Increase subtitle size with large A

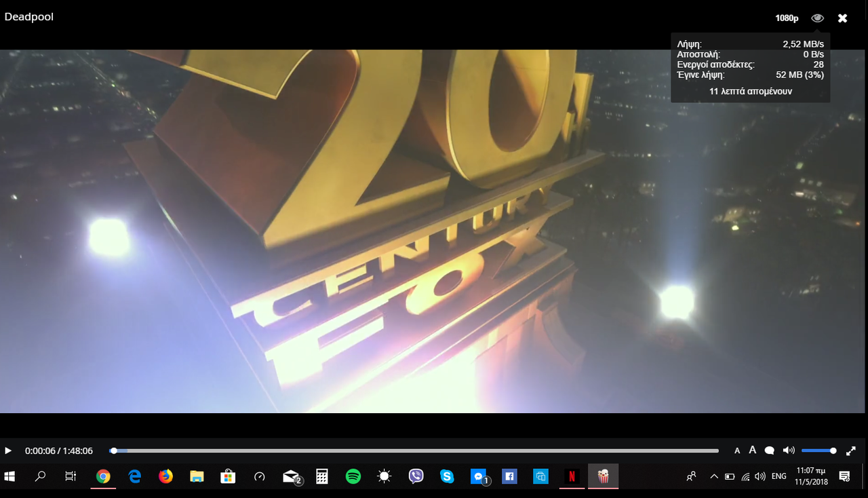tap(752, 450)
